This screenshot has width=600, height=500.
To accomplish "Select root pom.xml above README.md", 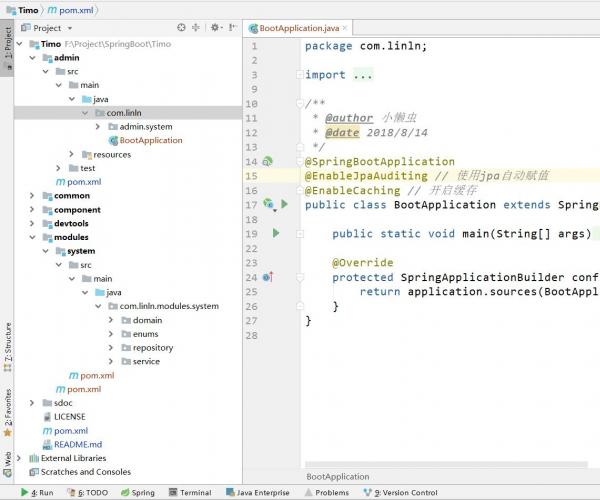I will pyautogui.click(x=71, y=430).
